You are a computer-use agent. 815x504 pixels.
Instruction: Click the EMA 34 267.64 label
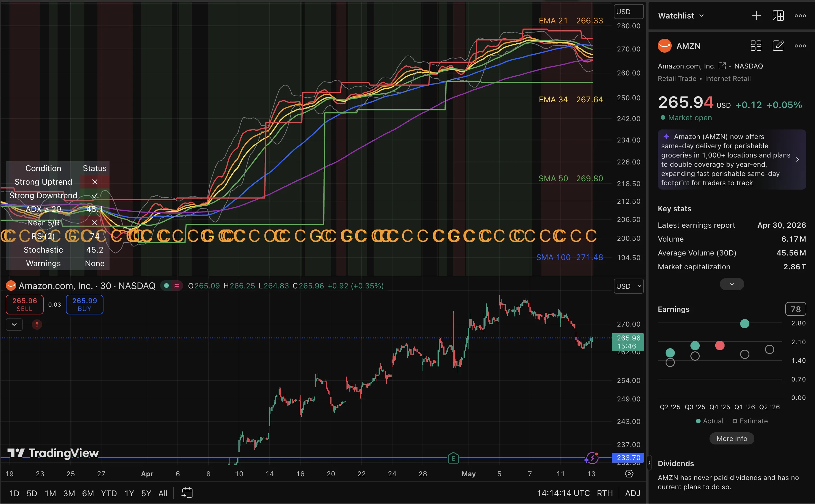coord(571,99)
